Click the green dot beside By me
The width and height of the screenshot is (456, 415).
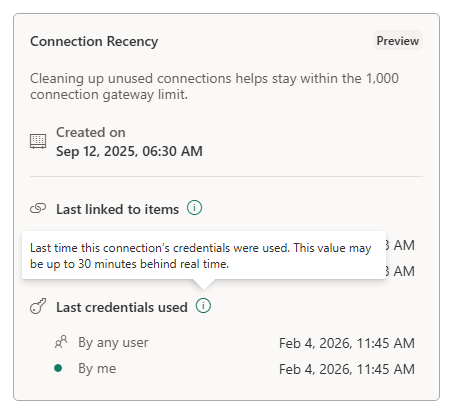58,368
